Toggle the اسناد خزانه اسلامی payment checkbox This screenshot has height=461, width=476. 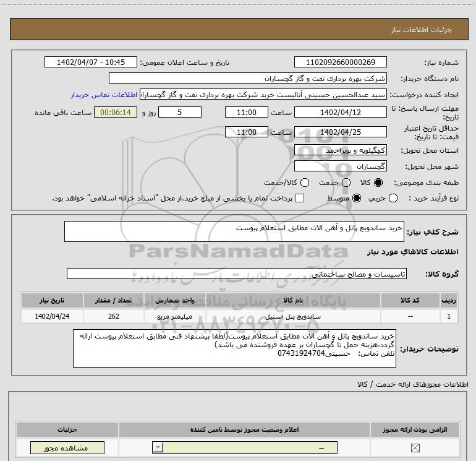point(300,198)
